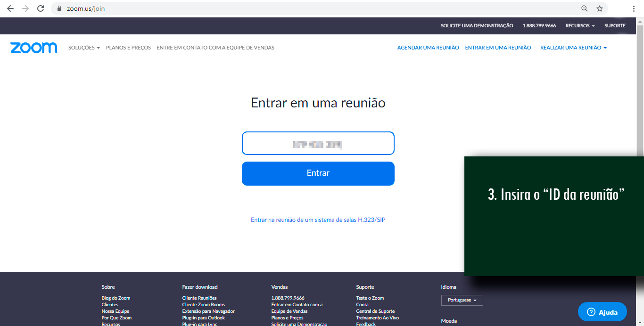Click the 'Entrar em uma reunião' heading
The image size is (644, 326).
pyautogui.click(x=318, y=103)
